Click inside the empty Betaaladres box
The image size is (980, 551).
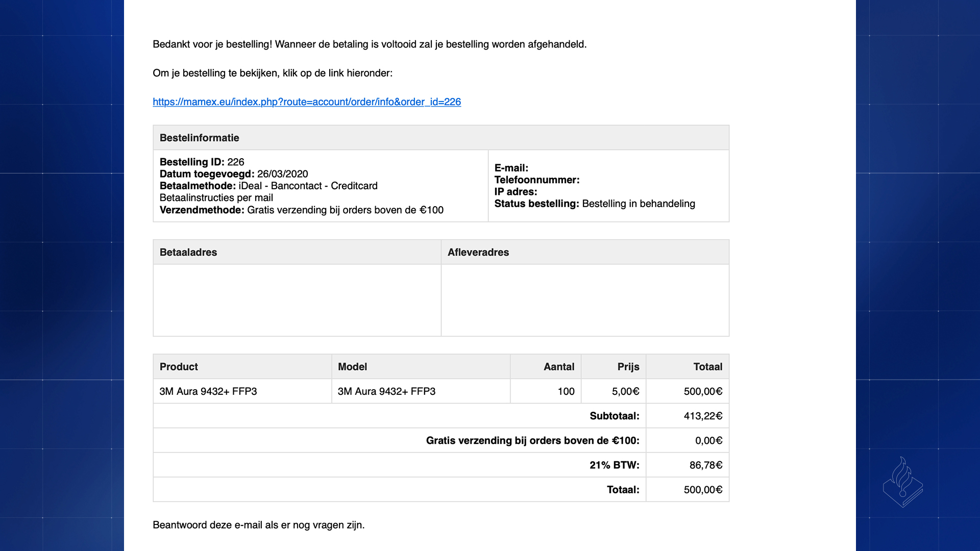point(297,300)
